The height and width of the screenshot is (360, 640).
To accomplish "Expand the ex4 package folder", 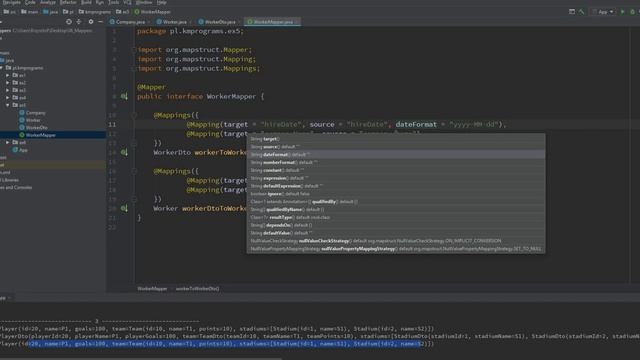I will (8, 98).
